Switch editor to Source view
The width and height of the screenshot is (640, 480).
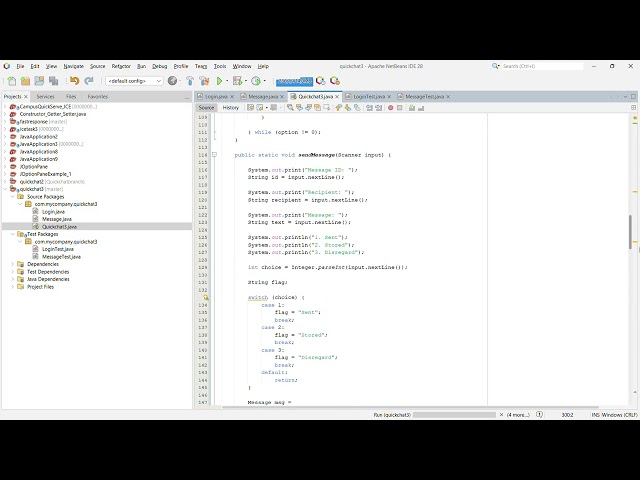coord(206,107)
